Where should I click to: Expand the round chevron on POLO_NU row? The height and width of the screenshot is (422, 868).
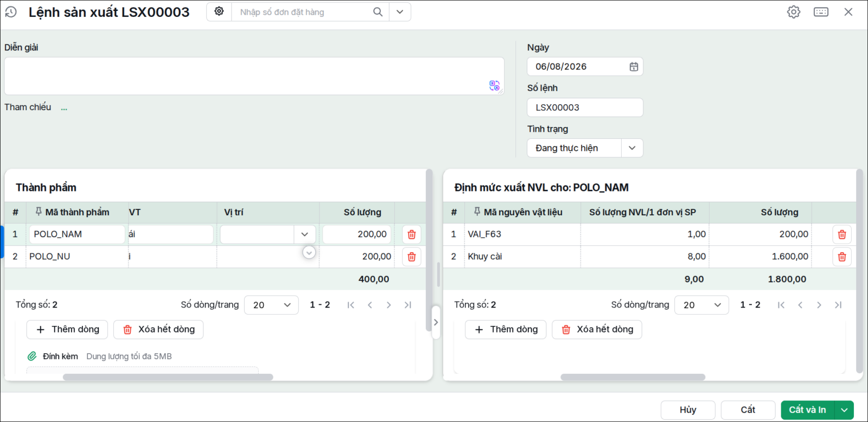[x=309, y=252]
